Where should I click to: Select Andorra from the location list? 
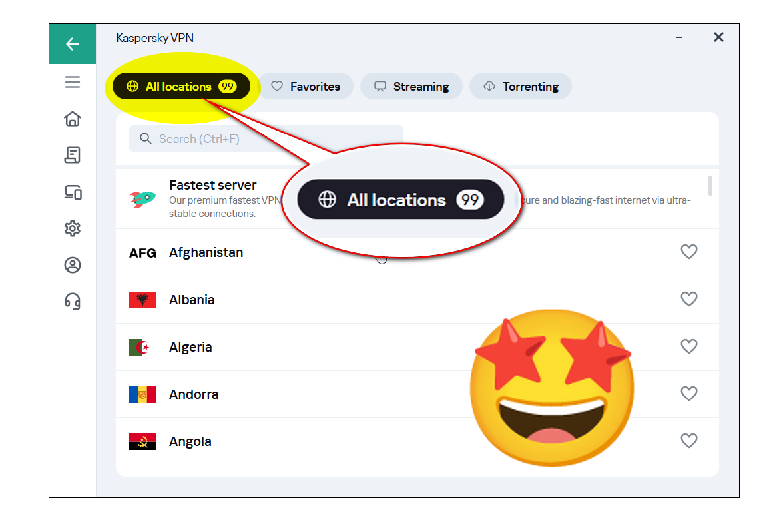[417, 394]
